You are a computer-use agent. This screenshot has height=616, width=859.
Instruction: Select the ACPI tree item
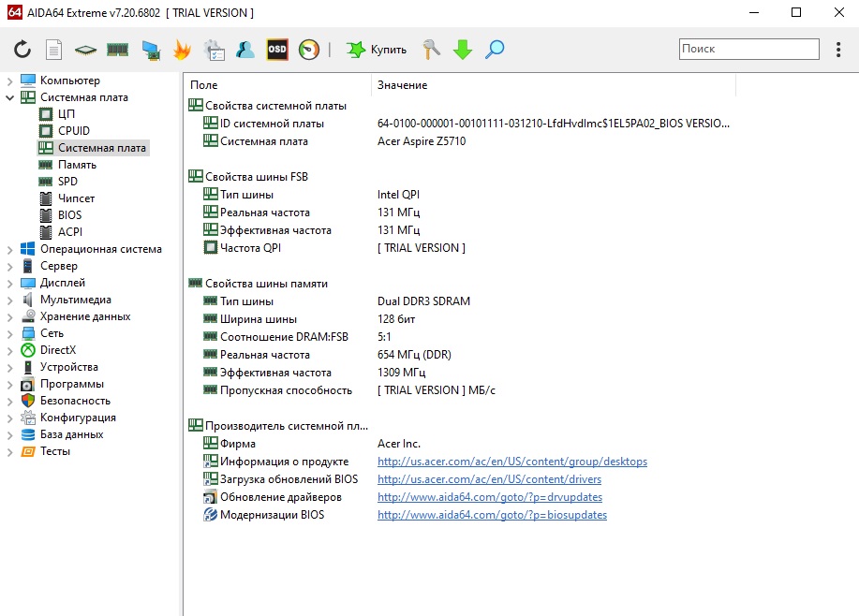point(70,232)
